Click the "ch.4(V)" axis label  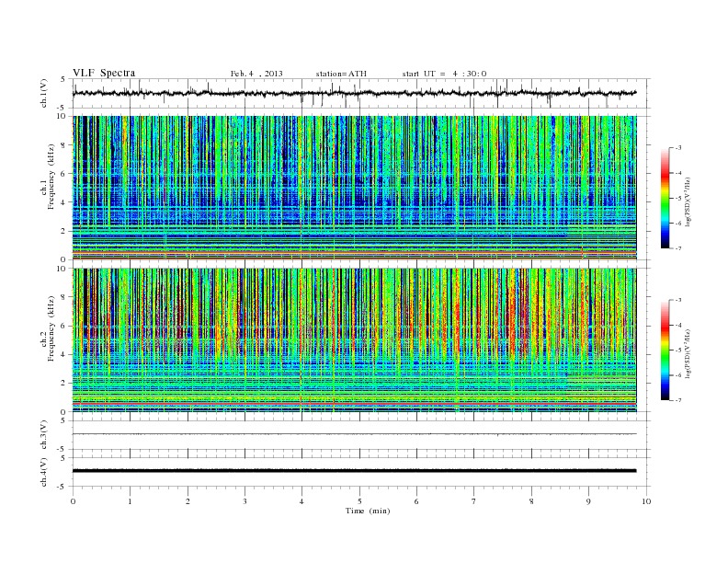pos(43,472)
